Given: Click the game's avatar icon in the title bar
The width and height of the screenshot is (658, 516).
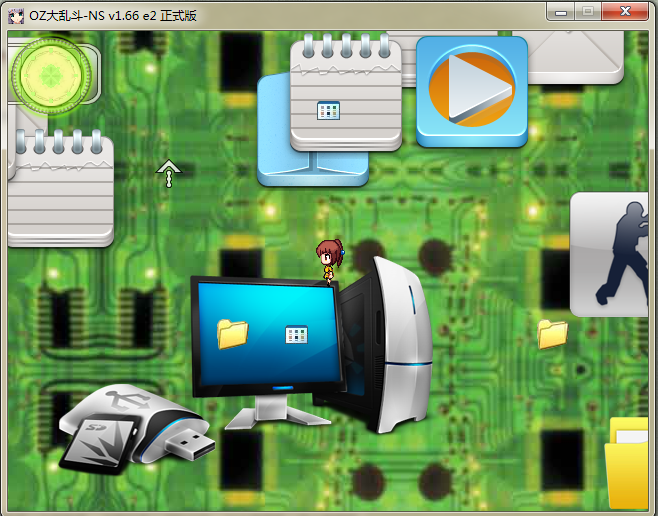Looking at the screenshot, I should point(17,16).
